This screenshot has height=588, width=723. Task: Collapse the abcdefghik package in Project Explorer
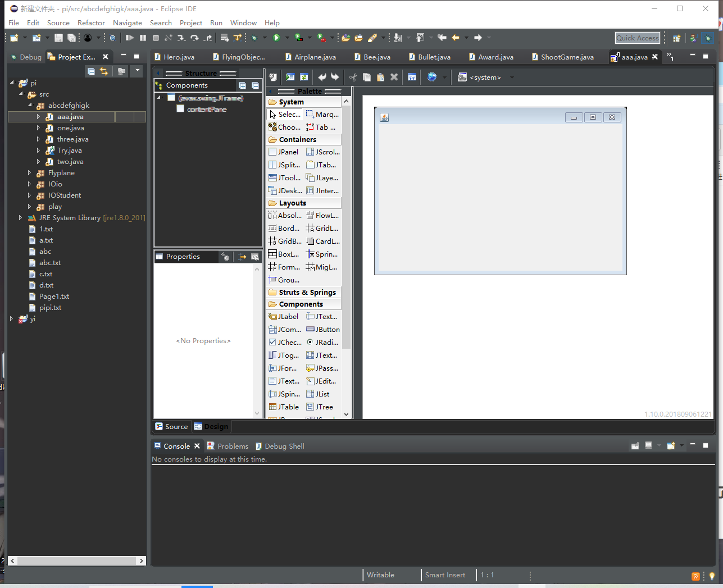(30, 105)
